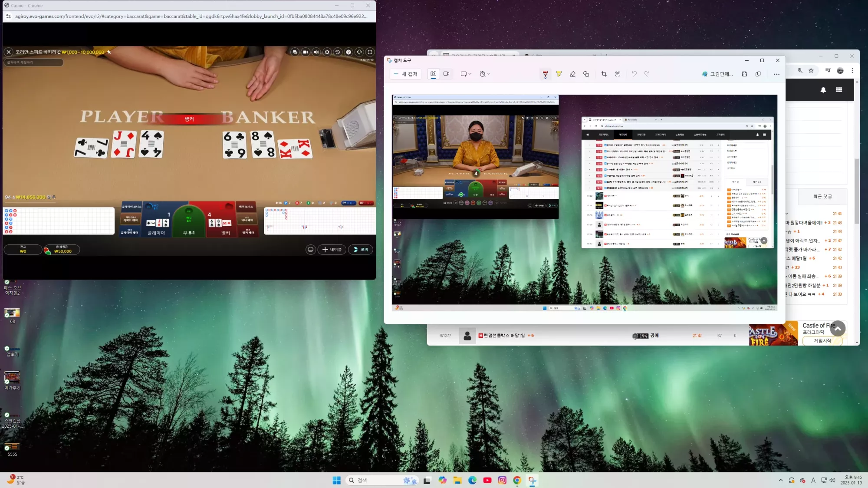Open the Snipping Tool more options menu
This screenshot has height=488, width=868.
coord(776,74)
